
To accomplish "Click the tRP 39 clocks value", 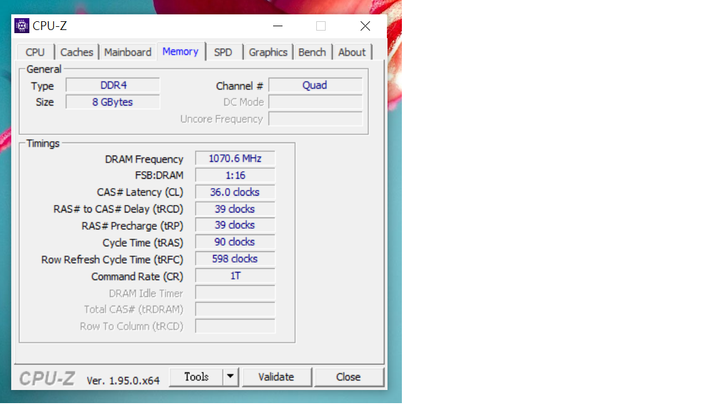I will [x=235, y=225].
